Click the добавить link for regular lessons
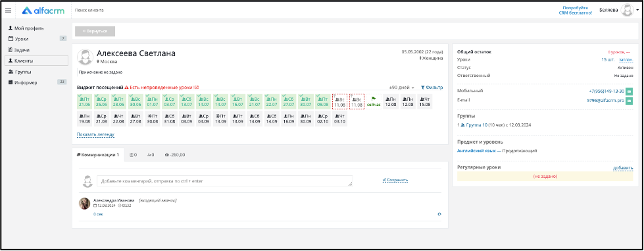This screenshot has height=251, width=644. (623, 168)
